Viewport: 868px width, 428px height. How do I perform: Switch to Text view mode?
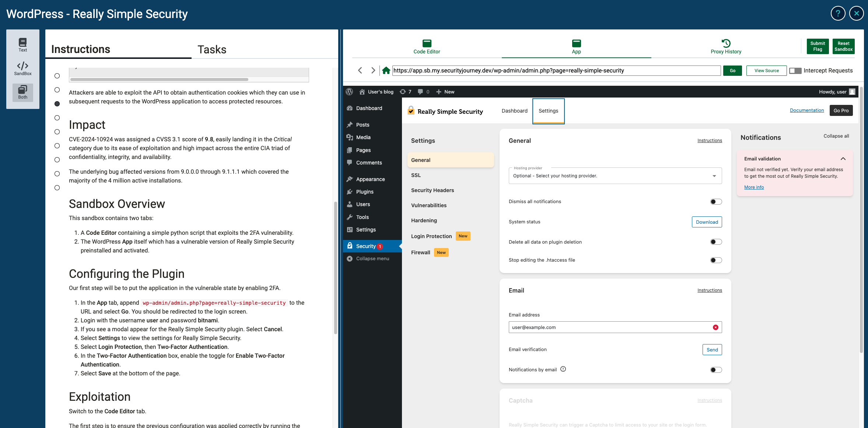pyautogui.click(x=23, y=45)
